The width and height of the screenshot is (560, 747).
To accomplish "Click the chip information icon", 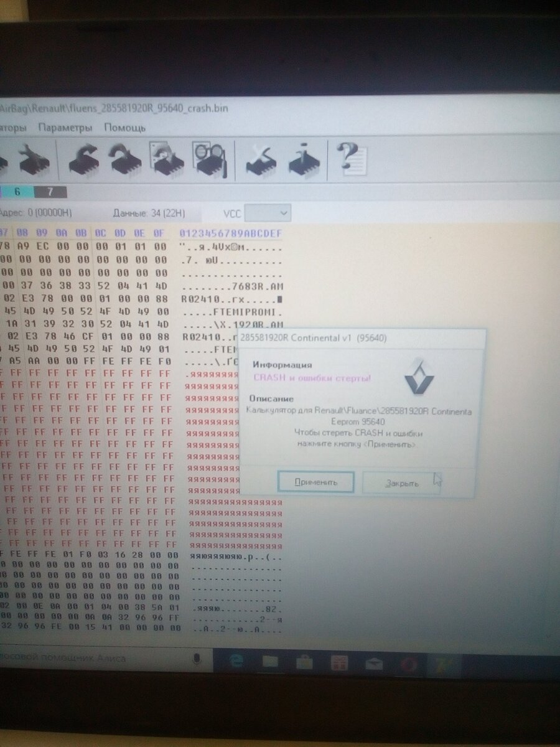I will point(304,160).
